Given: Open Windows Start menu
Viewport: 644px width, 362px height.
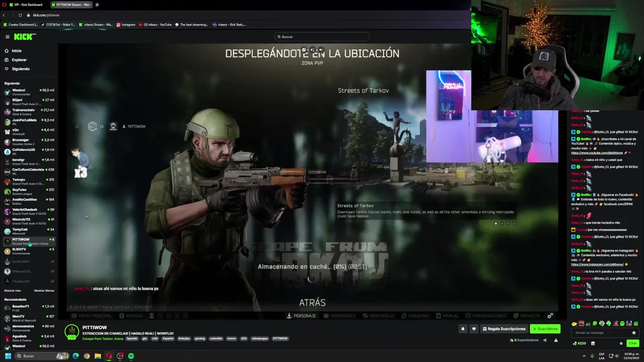Looking at the screenshot, I should [x=8, y=356].
